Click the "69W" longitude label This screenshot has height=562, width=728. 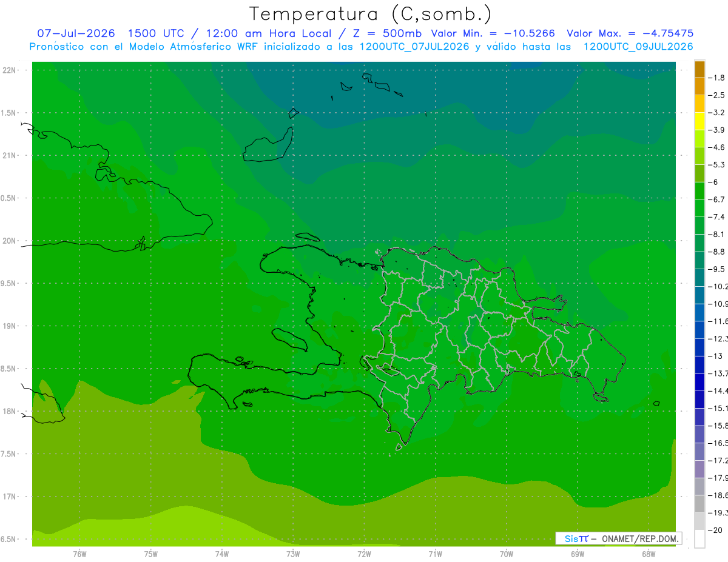click(x=578, y=554)
